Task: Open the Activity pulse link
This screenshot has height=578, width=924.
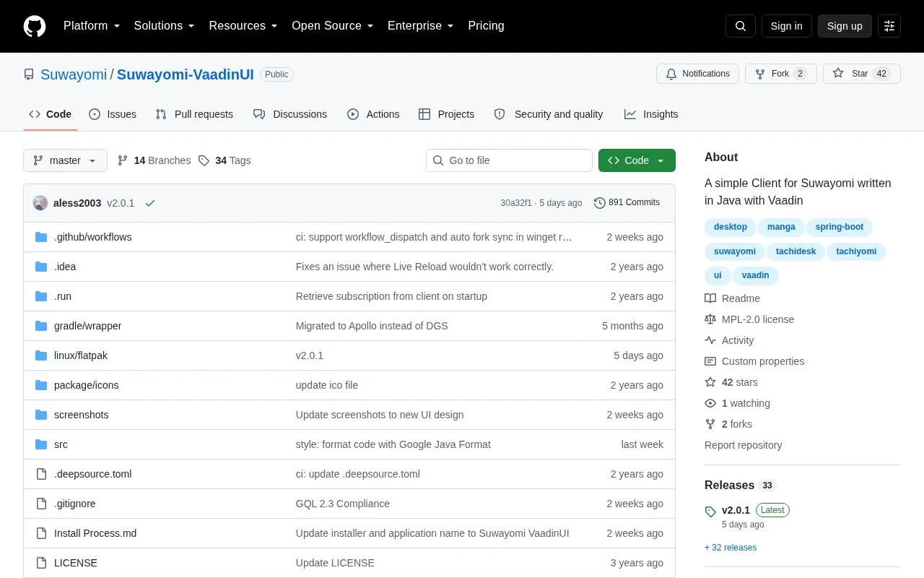Action: pyautogui.click(x=729, y=340)
